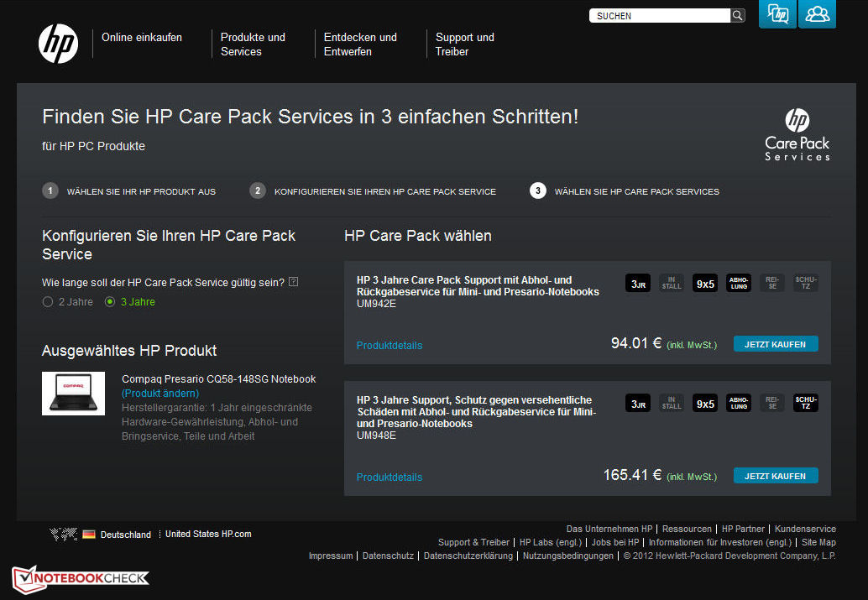Buy the 94.01 € Care Pack
Screen dimensions: 868x600
click(775, 344)
